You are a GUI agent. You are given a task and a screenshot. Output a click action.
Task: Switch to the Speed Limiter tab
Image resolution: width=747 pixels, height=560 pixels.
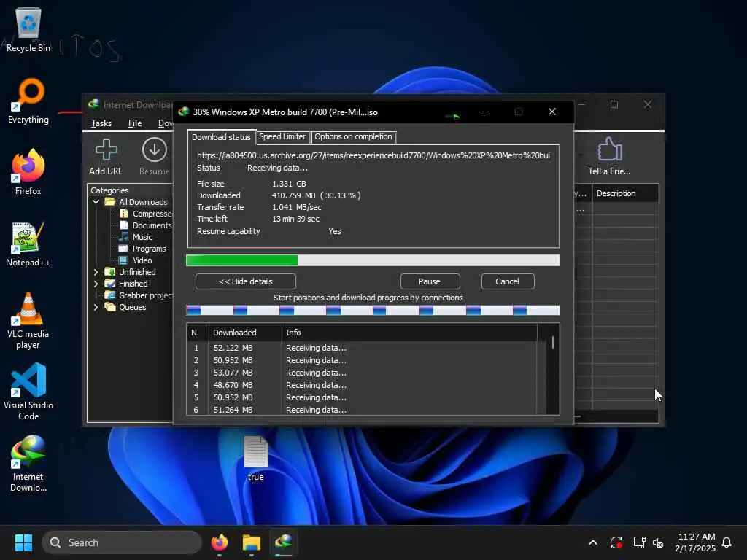click(x=282, y=136)
